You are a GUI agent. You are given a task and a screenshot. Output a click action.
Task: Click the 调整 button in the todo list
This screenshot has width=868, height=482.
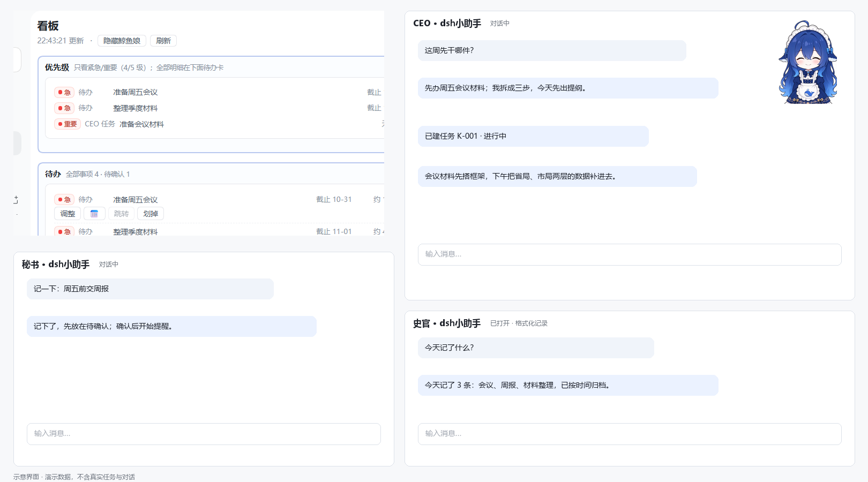68,214
